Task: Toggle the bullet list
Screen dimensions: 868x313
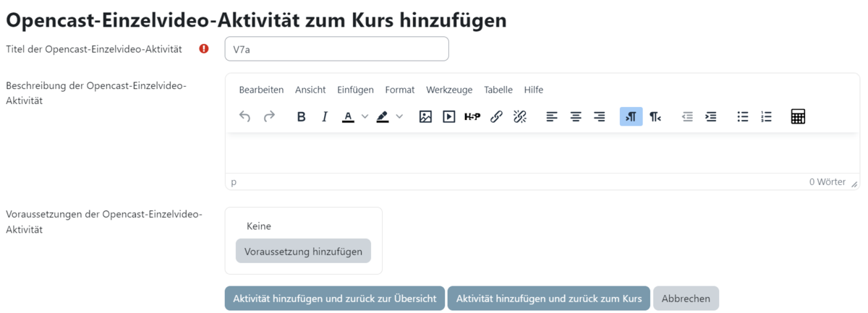Action: click(742, 116)
